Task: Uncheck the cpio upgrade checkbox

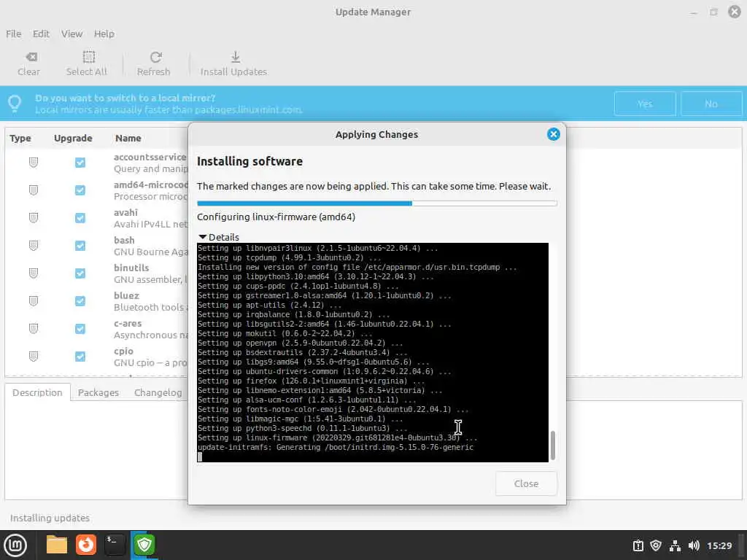Action: 80,356
